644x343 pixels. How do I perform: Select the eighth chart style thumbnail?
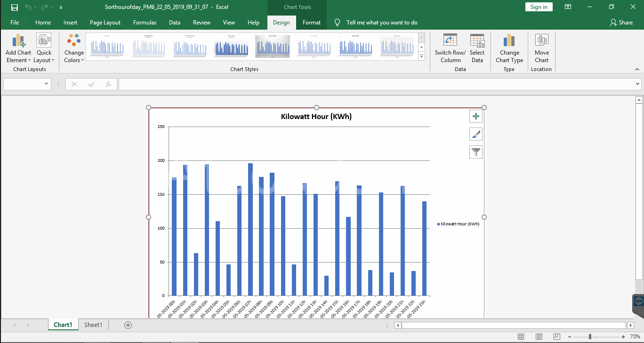point(397,46)
